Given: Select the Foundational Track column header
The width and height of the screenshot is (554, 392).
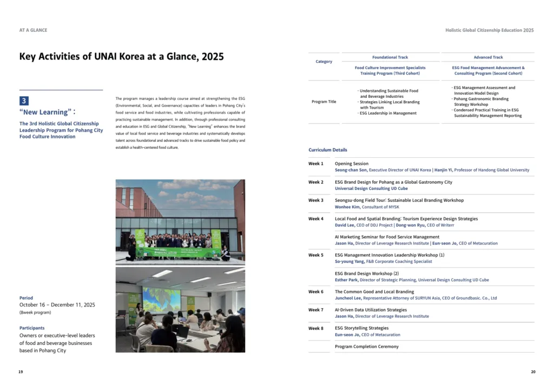Looking at the screenshot, I should [390, 57].
